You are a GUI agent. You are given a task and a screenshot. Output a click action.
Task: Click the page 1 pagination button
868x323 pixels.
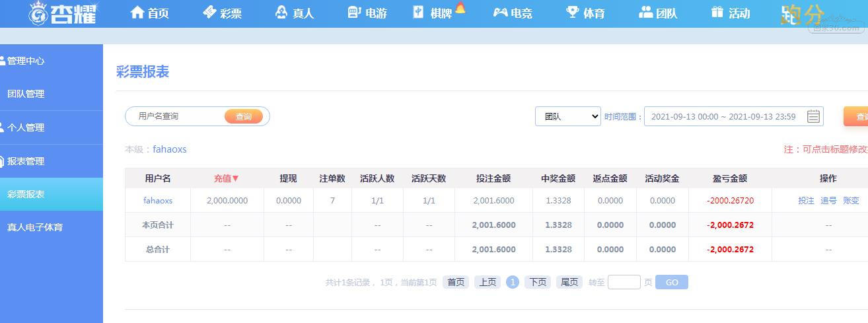tap(513, 282)
